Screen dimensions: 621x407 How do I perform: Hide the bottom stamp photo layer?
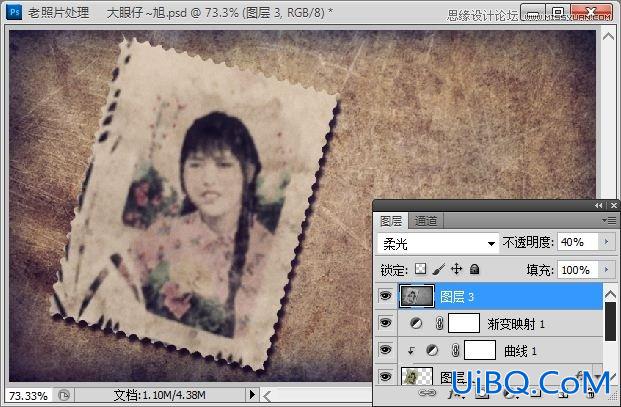coord(385,376)
